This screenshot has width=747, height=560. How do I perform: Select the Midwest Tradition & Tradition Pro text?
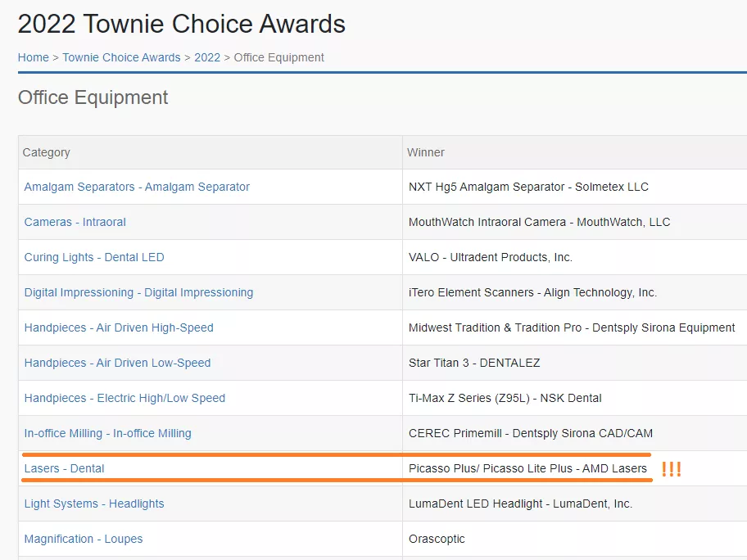(x=572, y=327)
